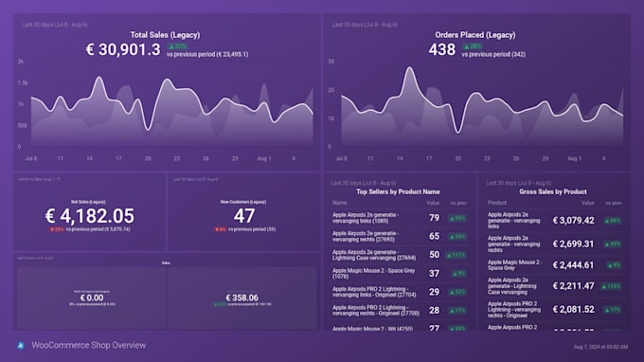Click the Top Sellers by Product Name heading
Image resolution: width=644 pixels, height=362 pixels.
pos(398,191)
